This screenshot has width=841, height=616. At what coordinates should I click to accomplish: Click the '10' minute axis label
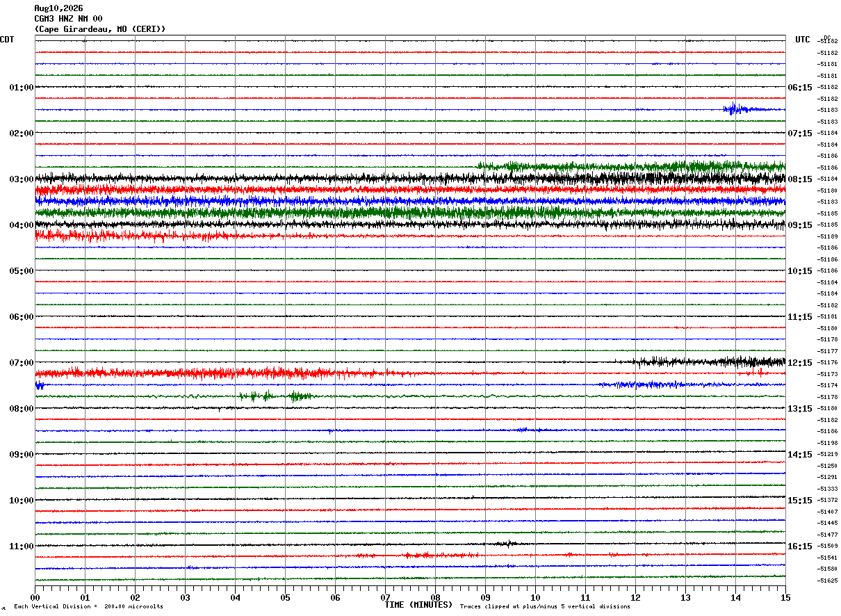coord(535,598)
